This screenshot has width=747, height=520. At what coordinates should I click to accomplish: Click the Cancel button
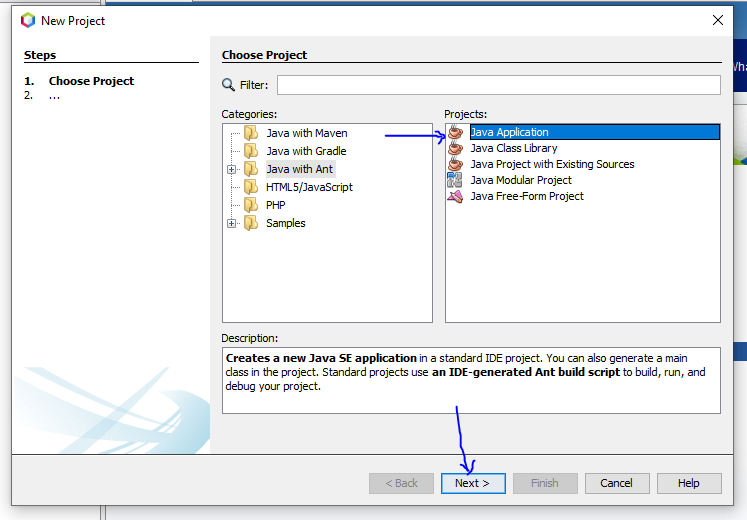[617, 483]
